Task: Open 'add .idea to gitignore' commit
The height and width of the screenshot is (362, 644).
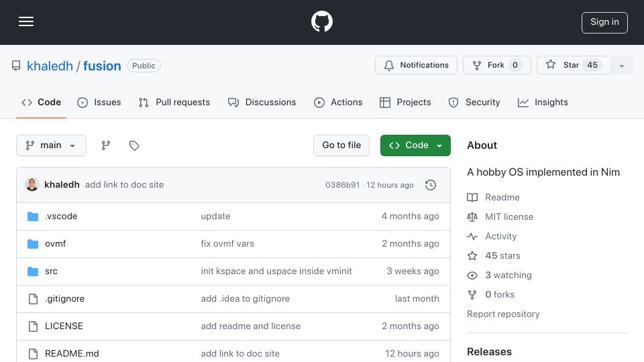Action: tap(246, 299)
